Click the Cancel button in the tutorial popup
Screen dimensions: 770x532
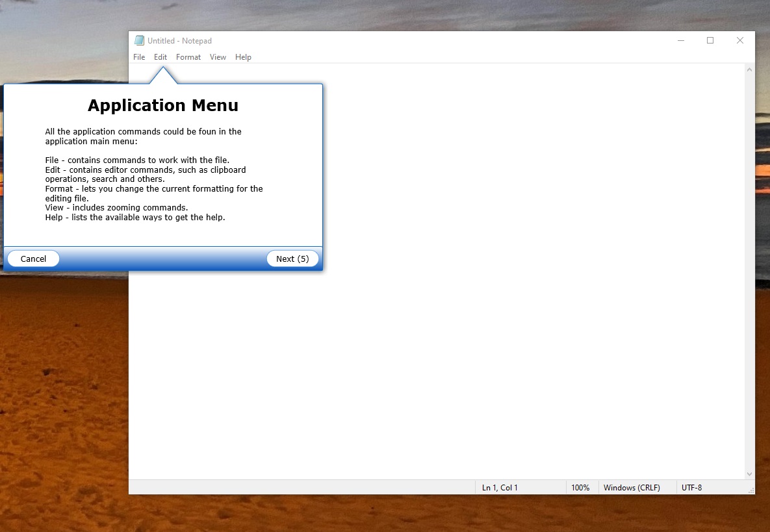[33, 259]
